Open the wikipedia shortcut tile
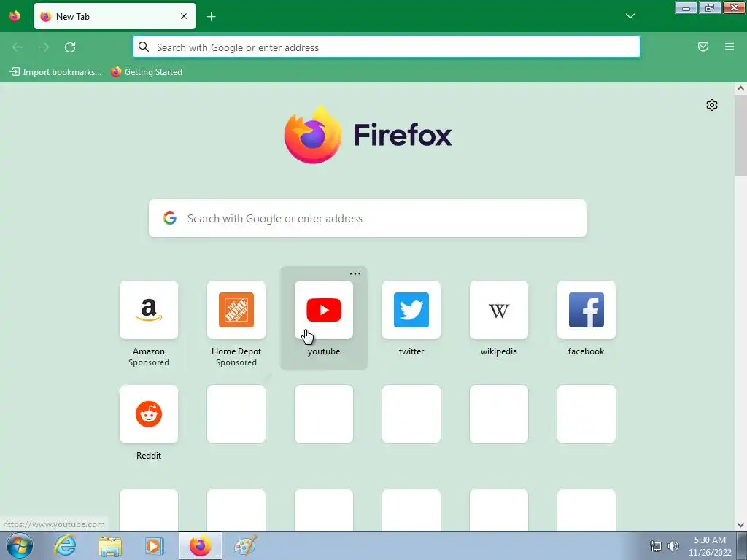The image size is (747, 560). [x=499, y=310]
